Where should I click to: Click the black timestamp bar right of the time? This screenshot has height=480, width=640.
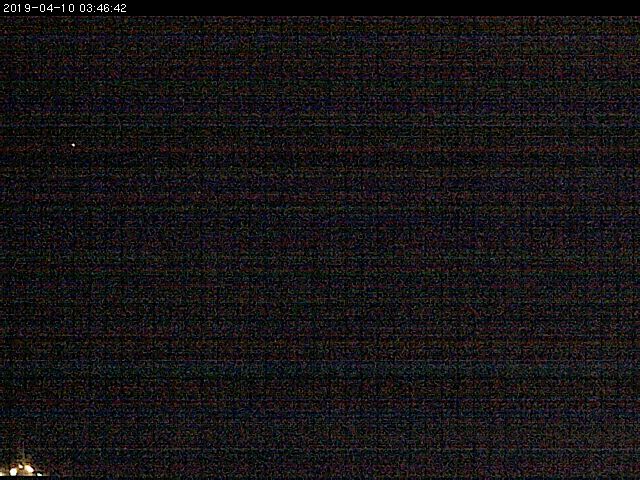coord(380,8)
